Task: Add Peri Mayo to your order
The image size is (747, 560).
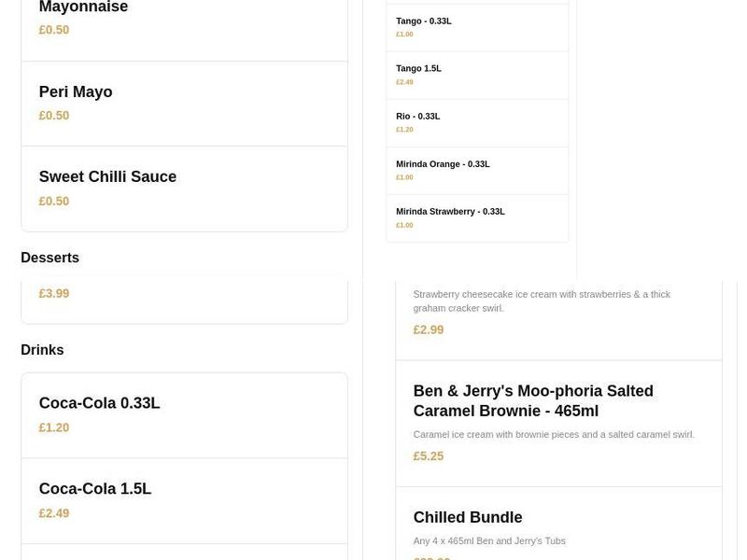Action: click(x=184, y=103)
